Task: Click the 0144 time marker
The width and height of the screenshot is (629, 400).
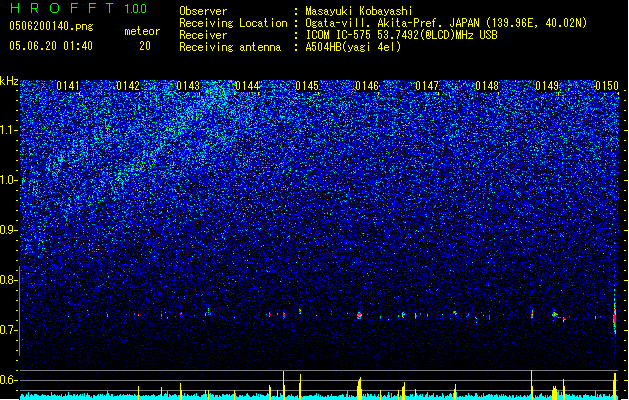Action: (248, 86)
